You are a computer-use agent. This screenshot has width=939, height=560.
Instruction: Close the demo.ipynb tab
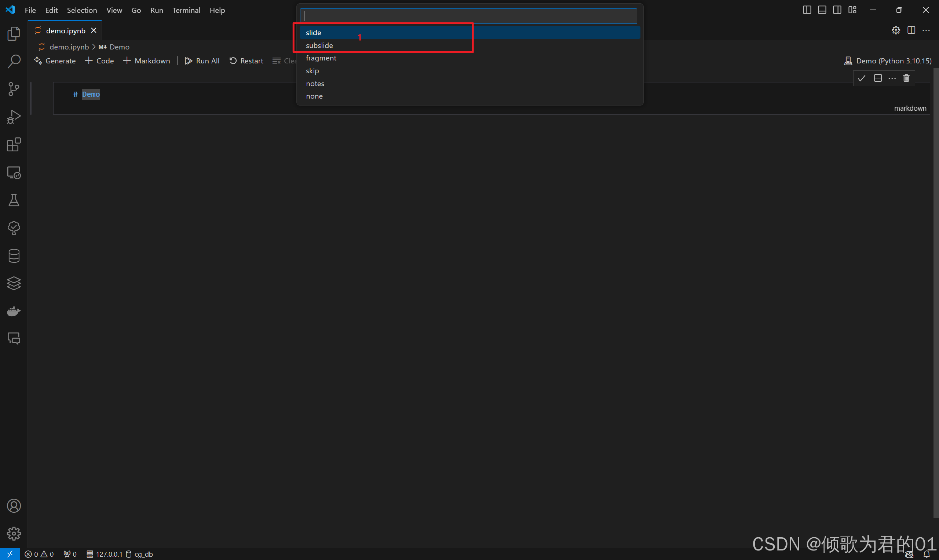pos(94,30)
